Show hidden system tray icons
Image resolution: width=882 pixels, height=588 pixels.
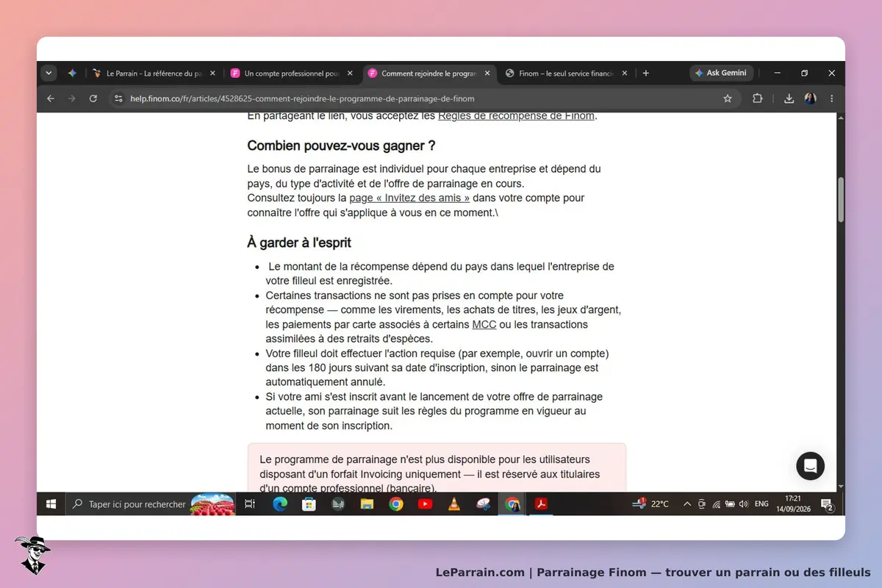click(x=687, y=504)
